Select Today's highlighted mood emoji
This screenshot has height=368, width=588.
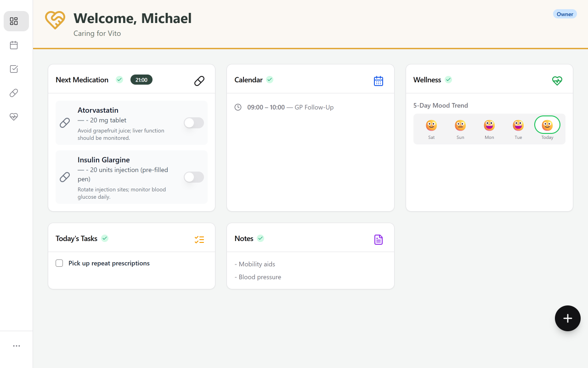click(547, 125)
